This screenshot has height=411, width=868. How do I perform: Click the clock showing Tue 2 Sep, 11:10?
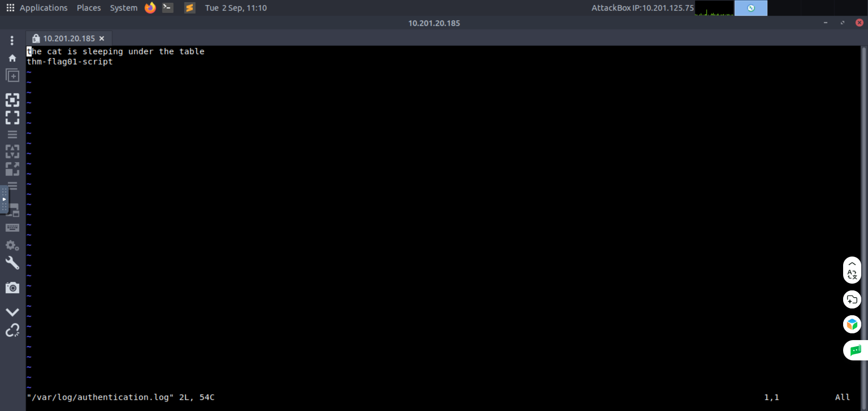click(x=236, y=8)
